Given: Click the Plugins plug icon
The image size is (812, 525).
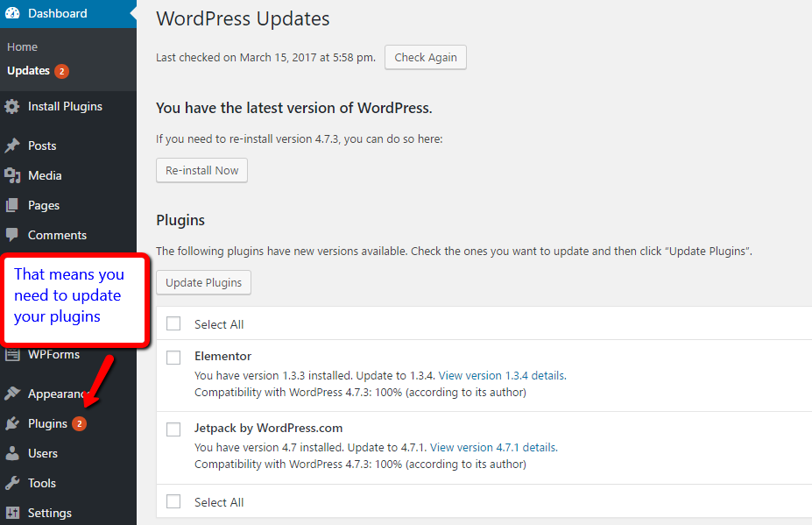Looking at the screenshot, I should click(x=12, y=424).
